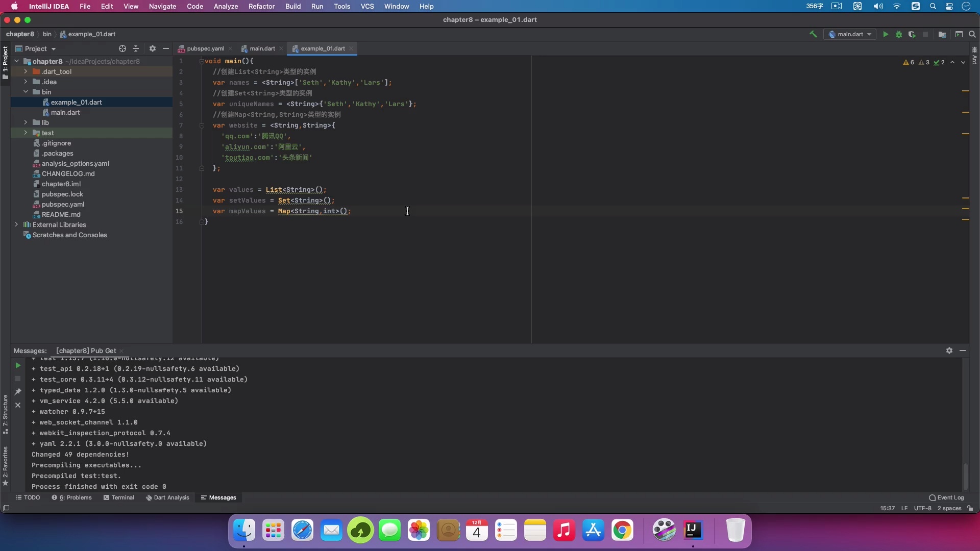Click the green Run button in toolbar

point(886,35)
